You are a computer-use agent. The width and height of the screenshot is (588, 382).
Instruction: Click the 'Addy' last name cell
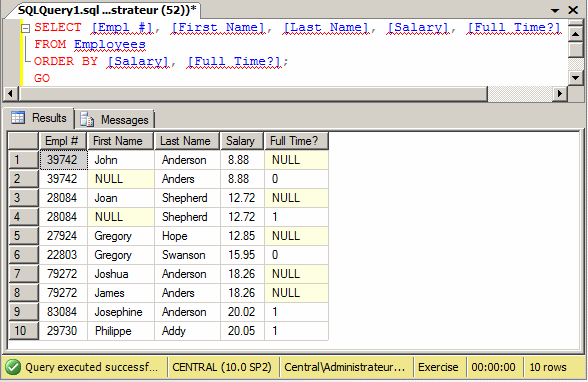pyautogui.click(x=187, y=331)
